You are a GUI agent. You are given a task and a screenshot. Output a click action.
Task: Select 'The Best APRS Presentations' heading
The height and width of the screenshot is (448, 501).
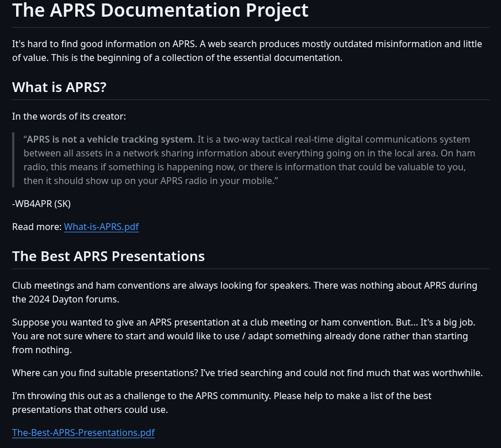pyautogui.click(x=108, y=256)
